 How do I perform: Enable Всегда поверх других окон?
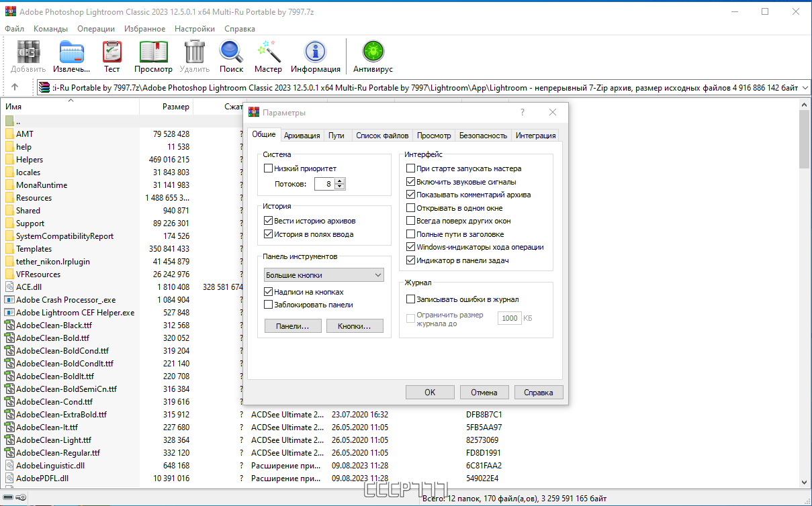[x=411, y=221]
